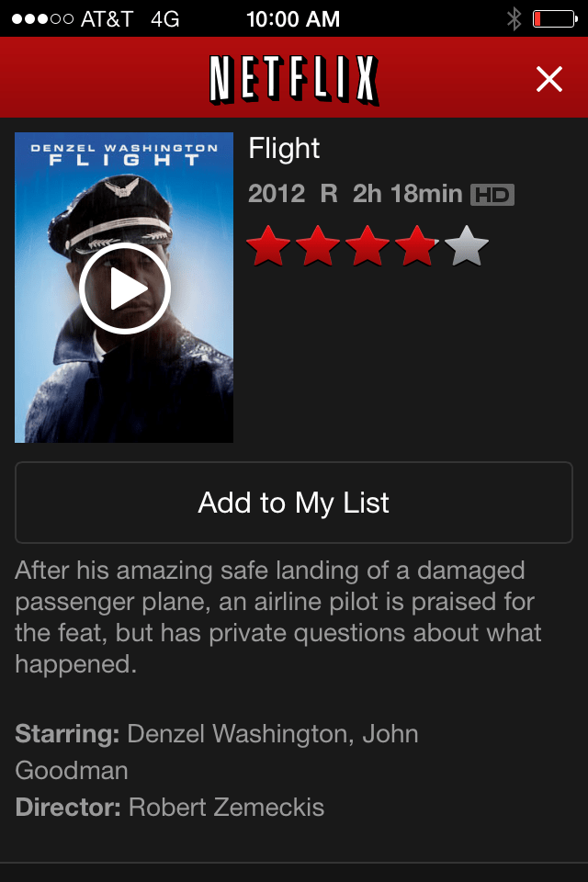Tap the Bluetooth status icon

pos(514,19)
